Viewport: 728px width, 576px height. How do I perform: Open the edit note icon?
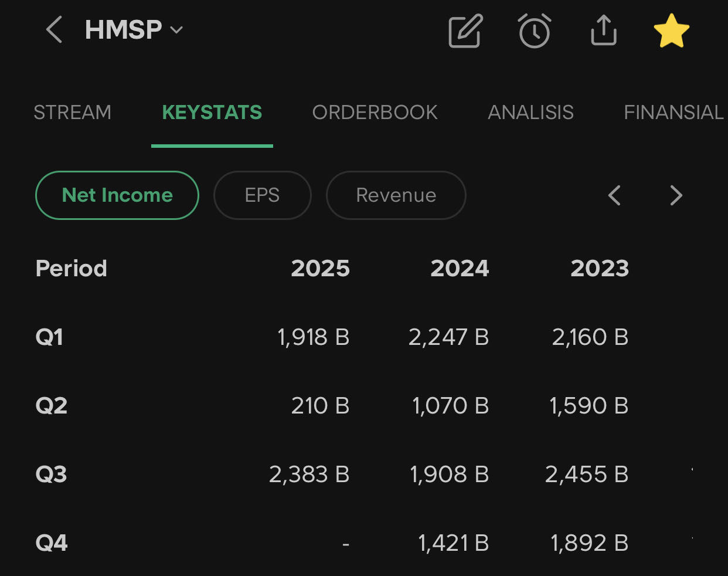(x=465, y=31)
